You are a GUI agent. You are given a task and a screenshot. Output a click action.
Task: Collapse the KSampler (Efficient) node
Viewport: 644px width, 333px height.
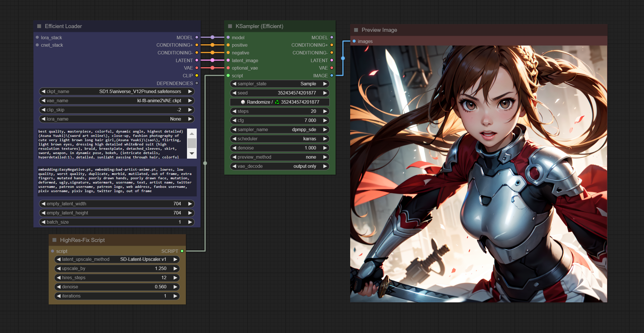pyautogui.click(x=230, y=26)
